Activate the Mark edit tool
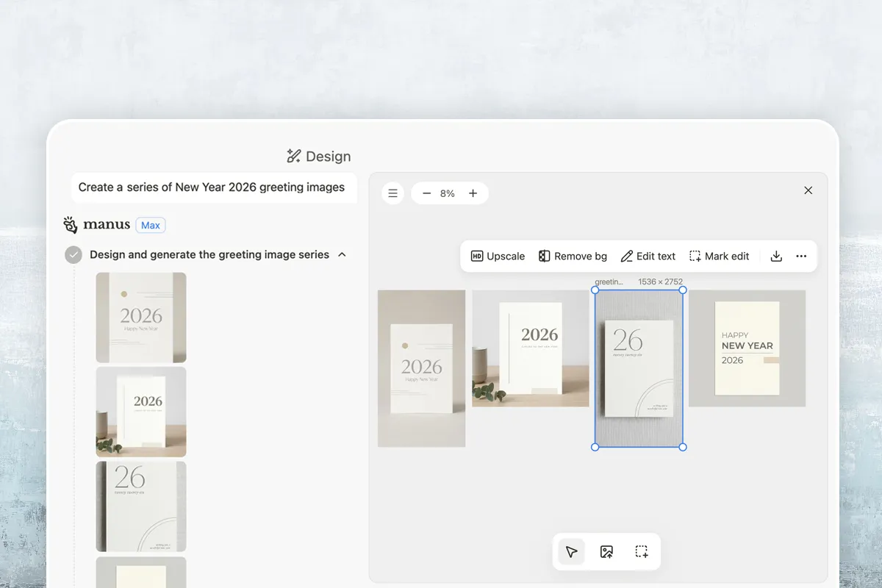Image resolution: width=882 pixels, height=588 pixels. (x=719, y=257)
